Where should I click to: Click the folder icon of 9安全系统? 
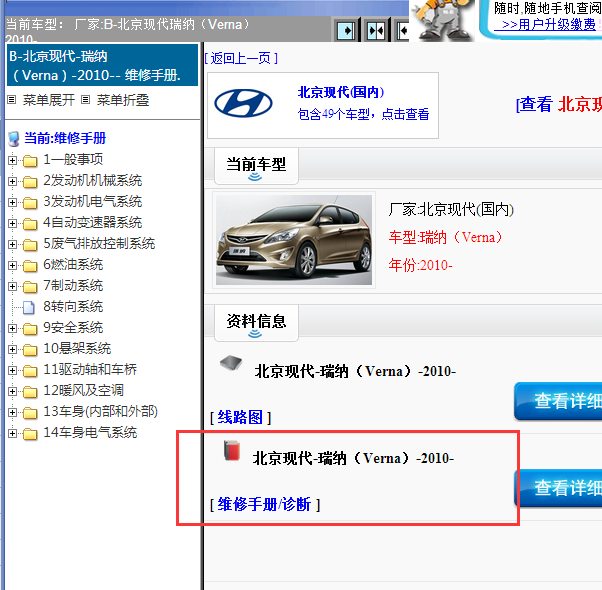(30, 329)
